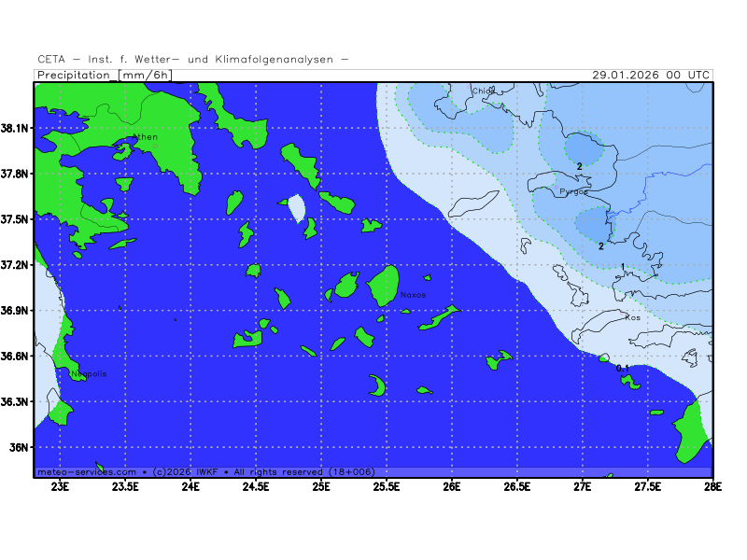This screenshot has width=747, height=560.
Task: Select the Pyrgos place label
Action: tap(573, 191)
